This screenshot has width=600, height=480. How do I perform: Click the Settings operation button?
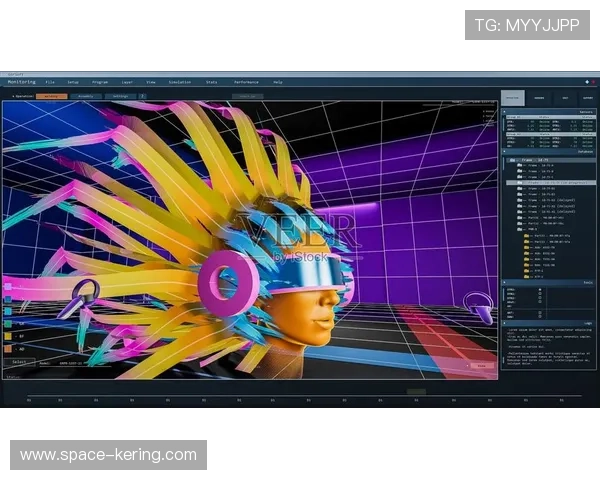120,96
